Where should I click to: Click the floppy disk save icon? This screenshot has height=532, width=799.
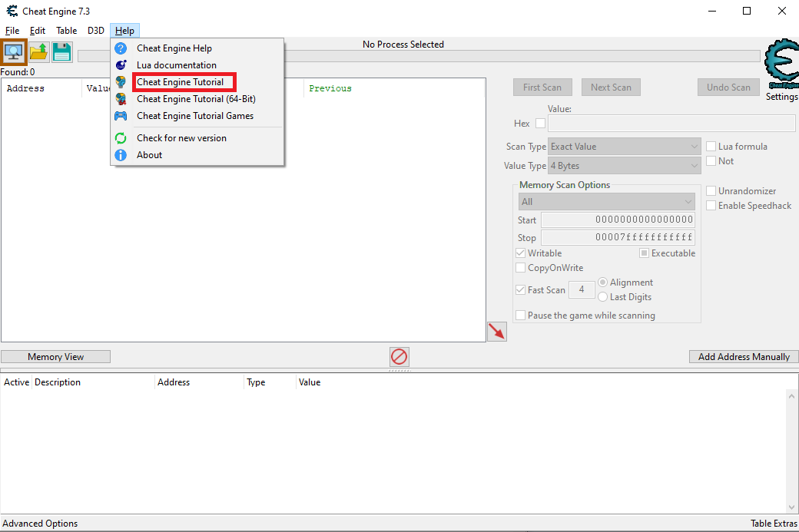click(x=62, y=52)
